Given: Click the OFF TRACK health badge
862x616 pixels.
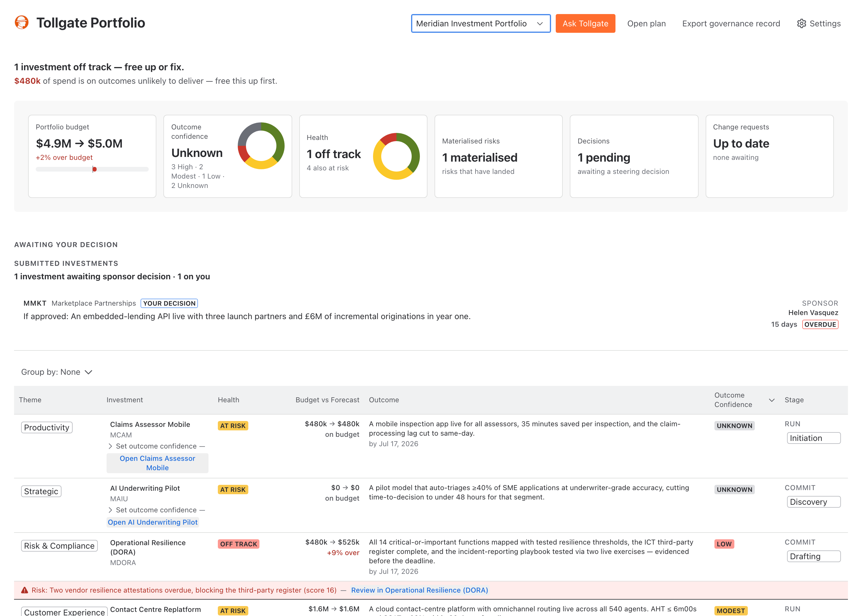Looking at the screenshot, I should pos(238,544).
